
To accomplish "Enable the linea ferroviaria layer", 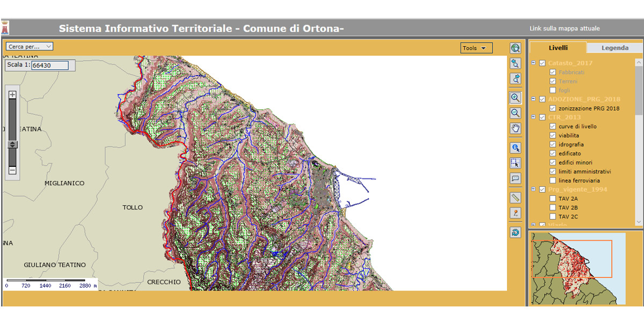I will [553, 181].
